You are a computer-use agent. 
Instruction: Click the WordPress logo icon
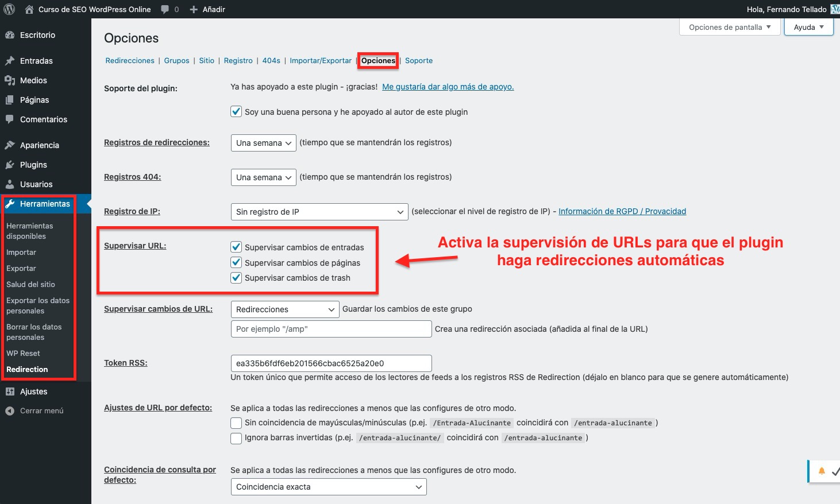[9, 9]
